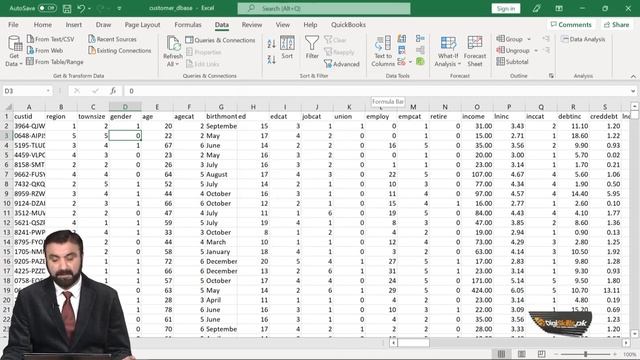Click the Consolidate icon

[x=420, y=38]
